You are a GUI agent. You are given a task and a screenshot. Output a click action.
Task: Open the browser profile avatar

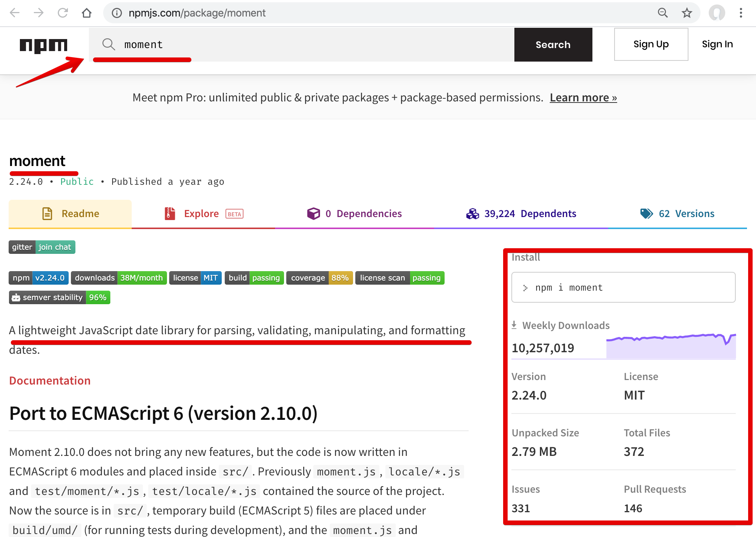coord(716,13)
